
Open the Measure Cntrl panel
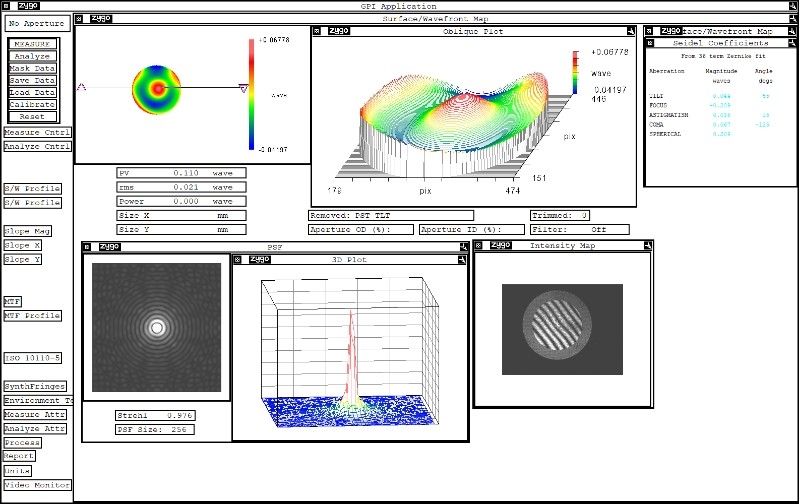tap(36, 132)
